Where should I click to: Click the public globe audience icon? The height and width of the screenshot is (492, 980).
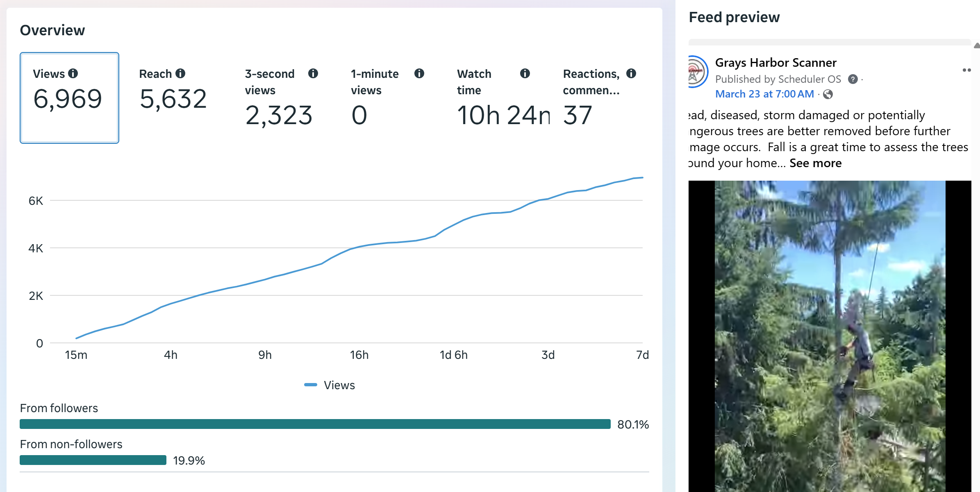(828, 94)
